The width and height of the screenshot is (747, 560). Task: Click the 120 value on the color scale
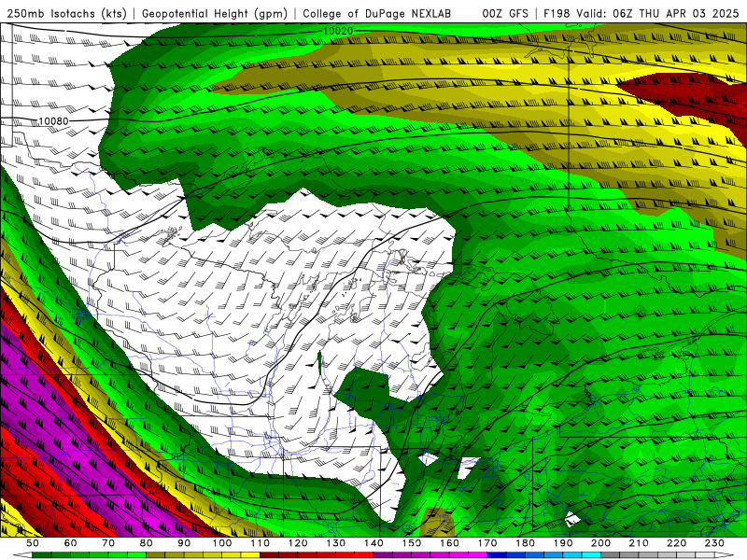point(298,543)
